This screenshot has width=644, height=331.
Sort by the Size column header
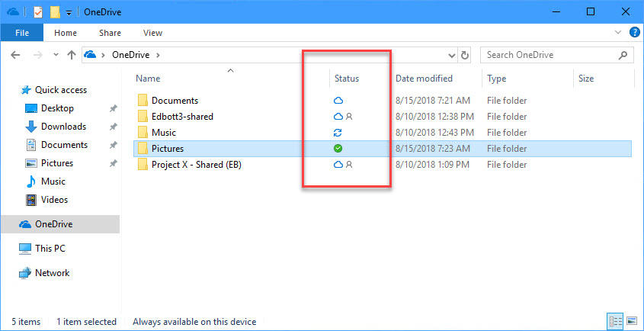(585, 79)
